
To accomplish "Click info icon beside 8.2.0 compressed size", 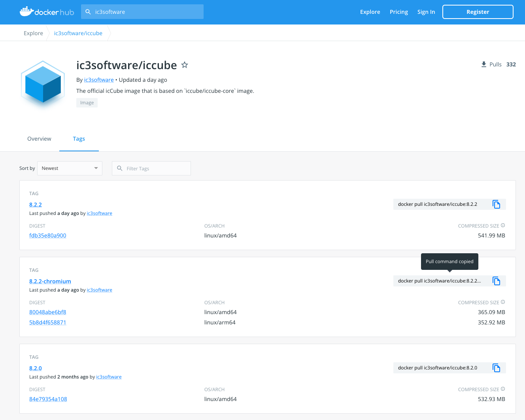I will (x=503, y=389).
